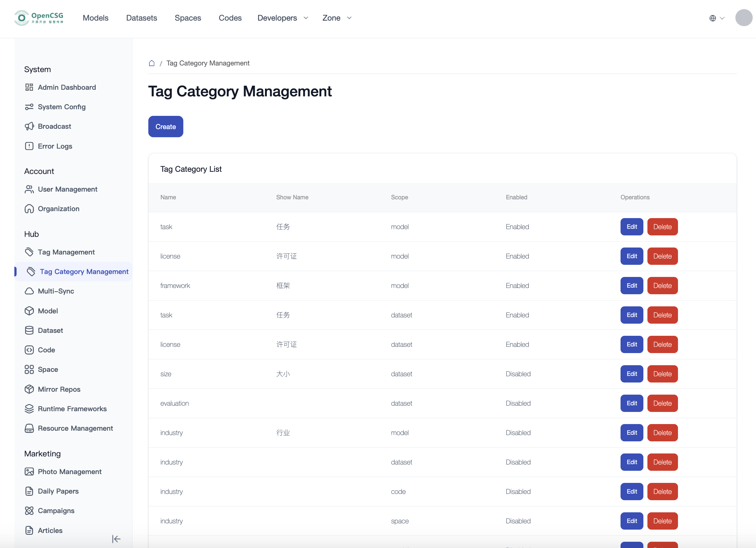Edit the size dataset category

[632, 374]
